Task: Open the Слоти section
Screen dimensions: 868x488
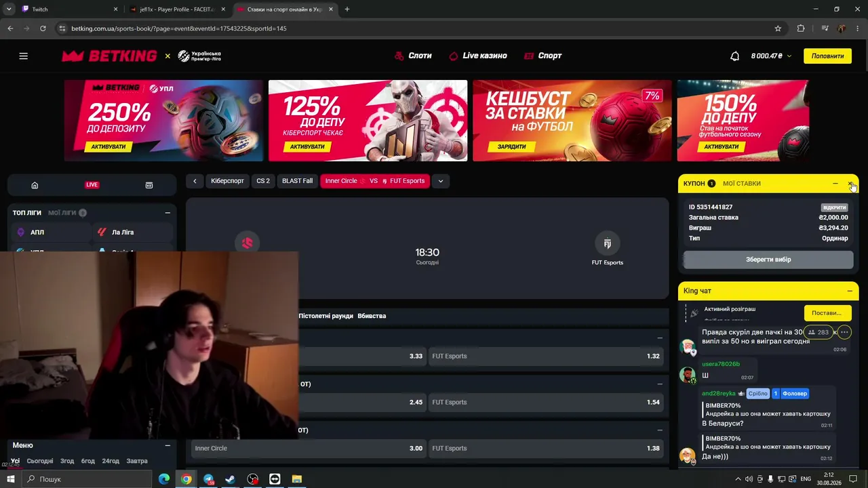Action: click(x=413, y=56)
